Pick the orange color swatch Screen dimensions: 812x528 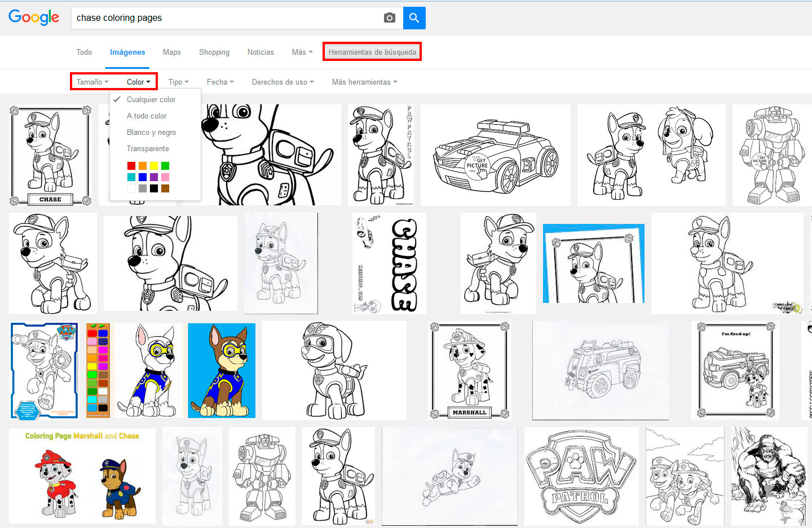(143, 166)
